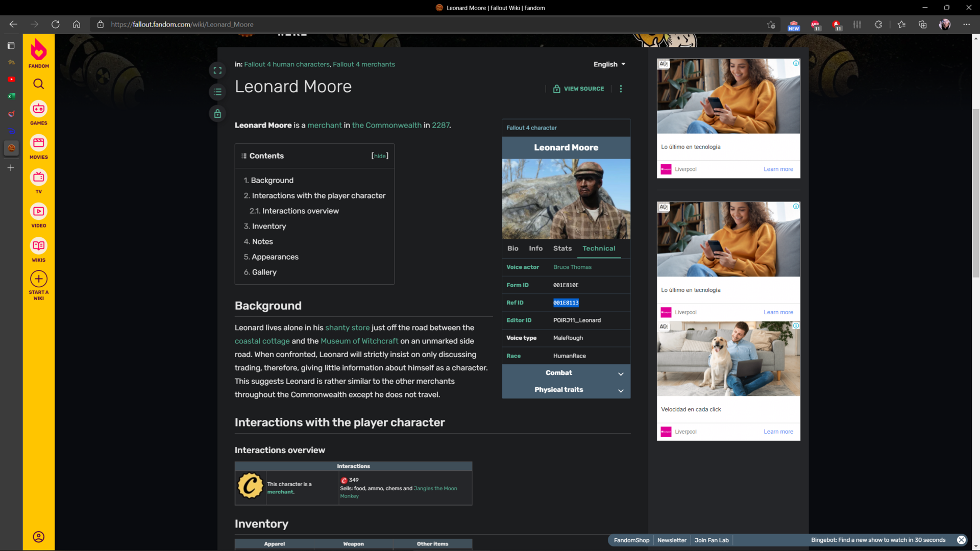Image resolution: width=980 pixels, height=551 pixels.
Task: Reload the page with the refresh icon
Action: (56, 24)
